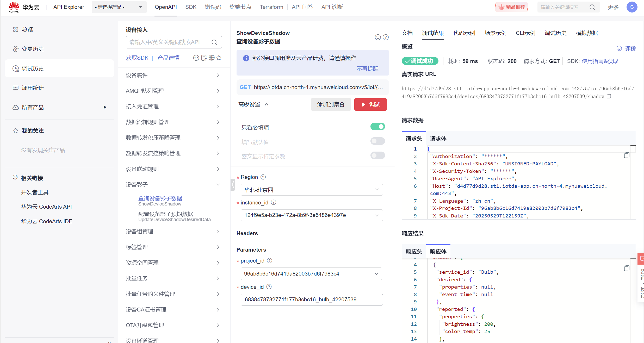Collapse the 高级设置 section

click(x=253, y=104)
